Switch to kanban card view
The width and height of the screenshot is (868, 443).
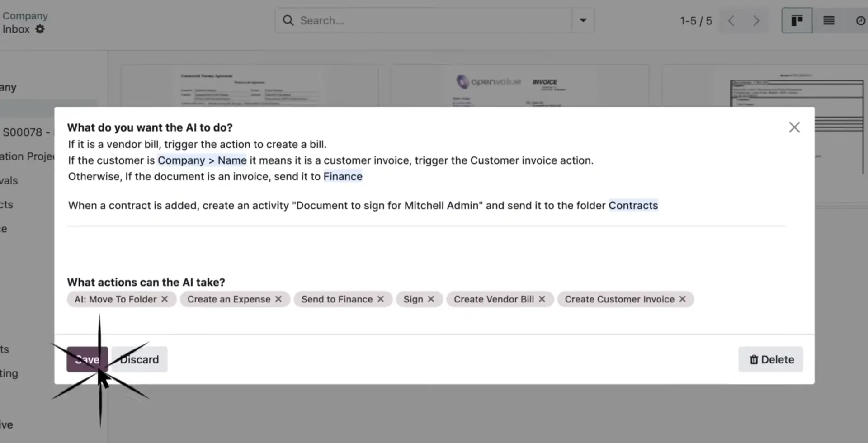point(797,20)
